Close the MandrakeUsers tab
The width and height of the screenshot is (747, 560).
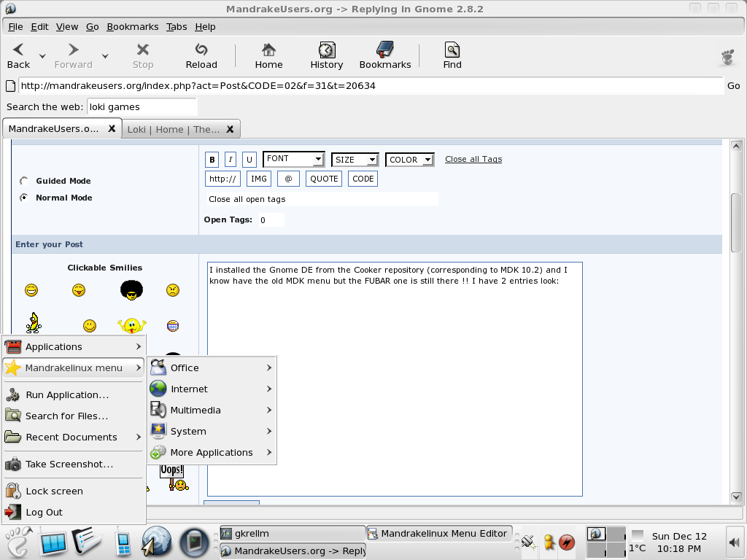tap(112, 128)
